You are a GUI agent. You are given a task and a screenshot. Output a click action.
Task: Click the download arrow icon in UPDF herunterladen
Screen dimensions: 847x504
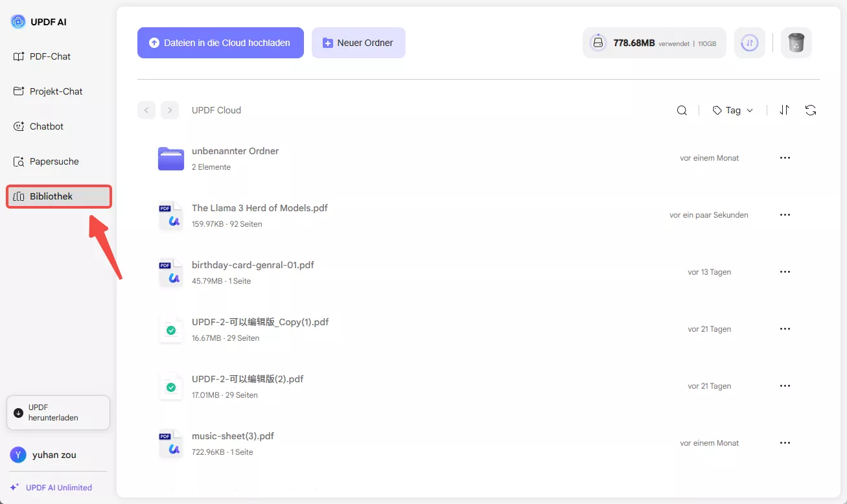tap(18, 413)
